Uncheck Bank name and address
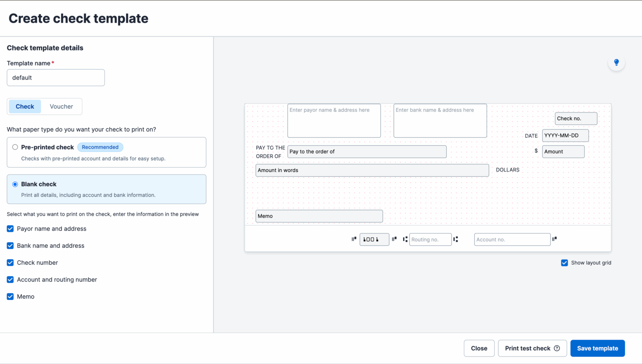642x364 pixels. (10, 246)
